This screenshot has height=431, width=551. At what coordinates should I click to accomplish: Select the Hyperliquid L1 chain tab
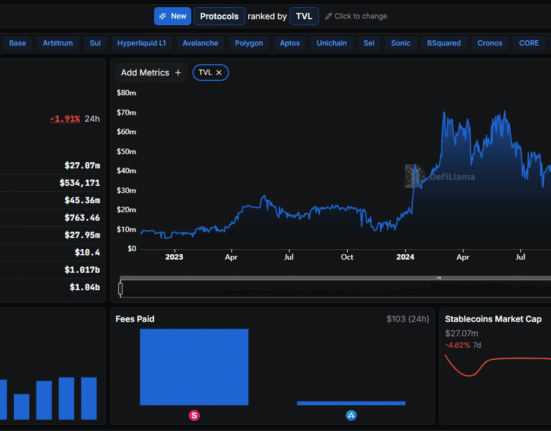pos(141,43)
